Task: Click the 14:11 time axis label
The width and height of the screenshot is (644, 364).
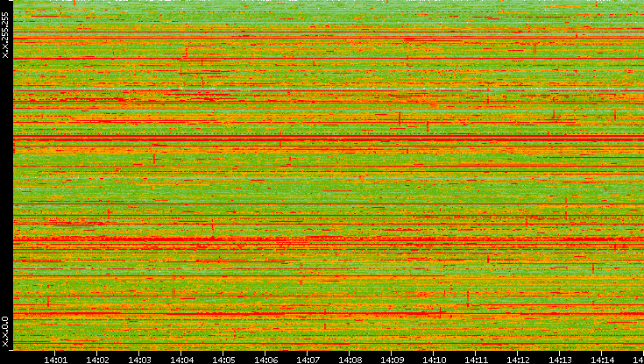Action: click(476, 360)
